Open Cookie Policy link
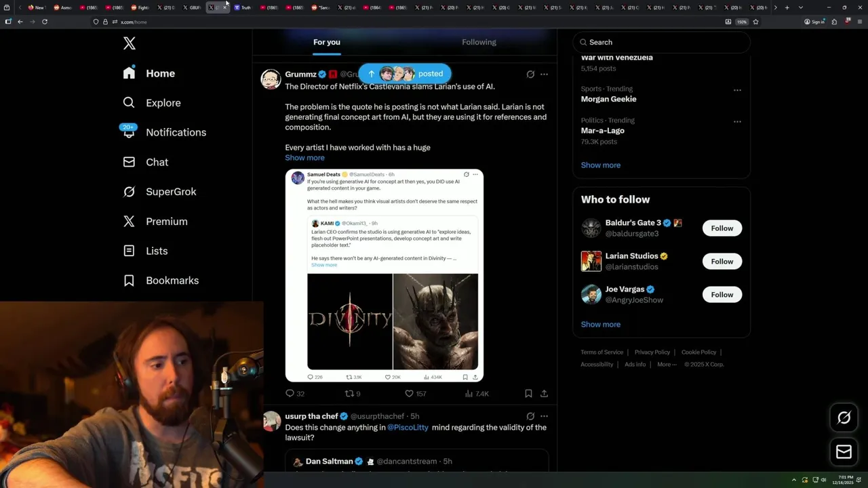 pyautogui.click(x=698, y=352)
